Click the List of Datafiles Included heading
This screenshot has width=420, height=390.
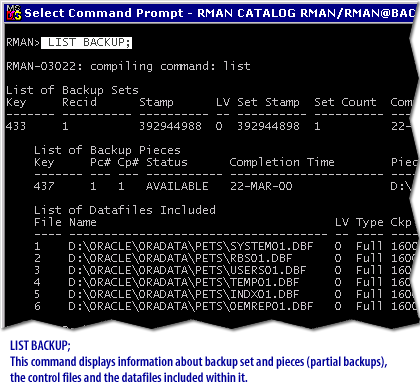(x=125, y=210)
